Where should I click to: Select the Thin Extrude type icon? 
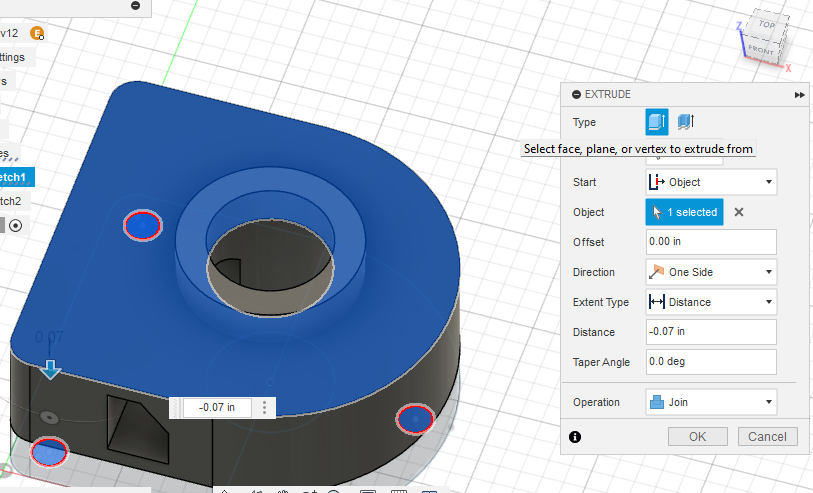[685, 122]
